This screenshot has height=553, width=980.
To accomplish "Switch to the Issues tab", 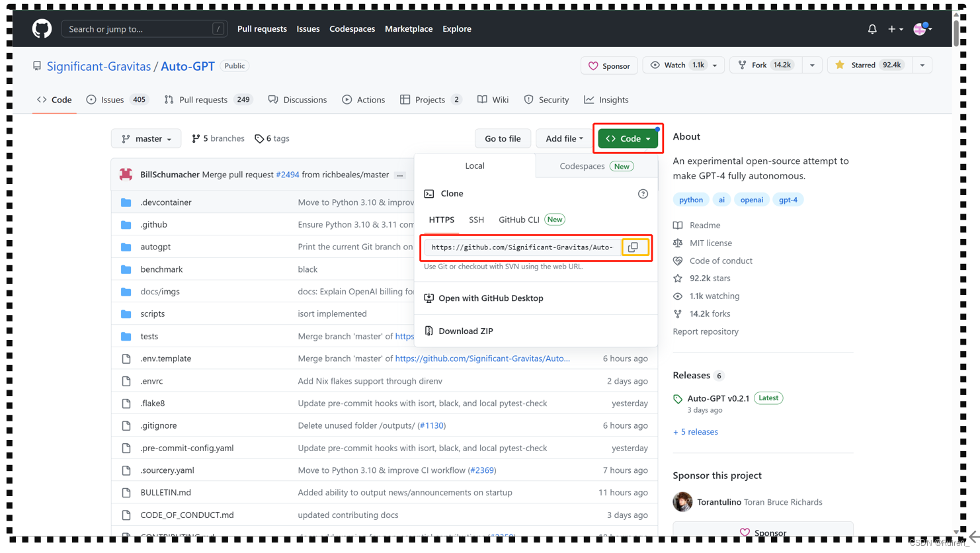I will click(117, 100).
